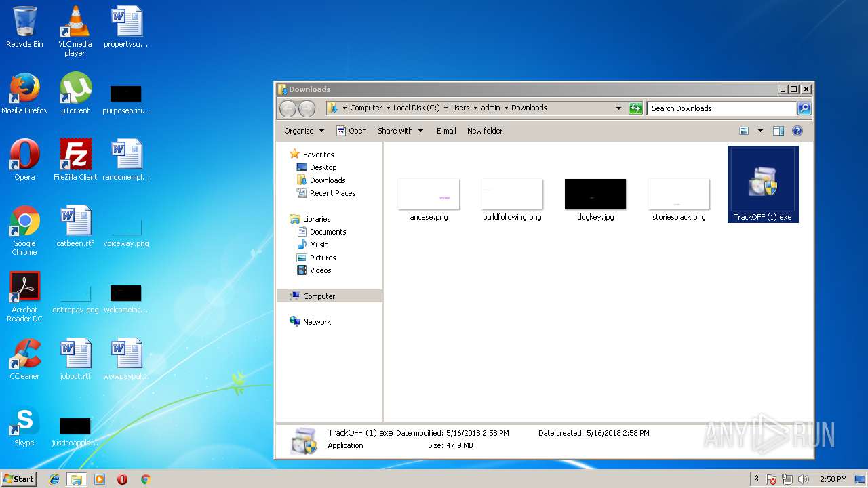Expand address bar history dropdown
868x488 pixels.
tap(618, 108)
